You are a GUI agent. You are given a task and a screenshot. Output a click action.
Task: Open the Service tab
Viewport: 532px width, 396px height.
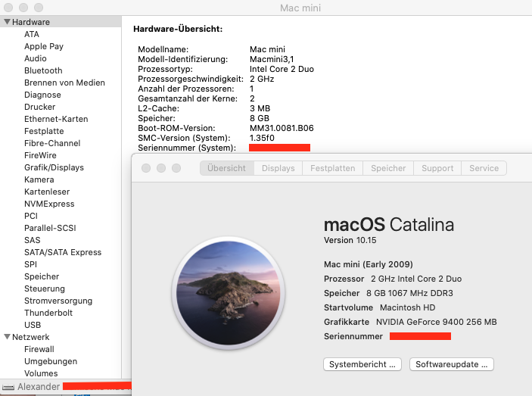point(484,168)
